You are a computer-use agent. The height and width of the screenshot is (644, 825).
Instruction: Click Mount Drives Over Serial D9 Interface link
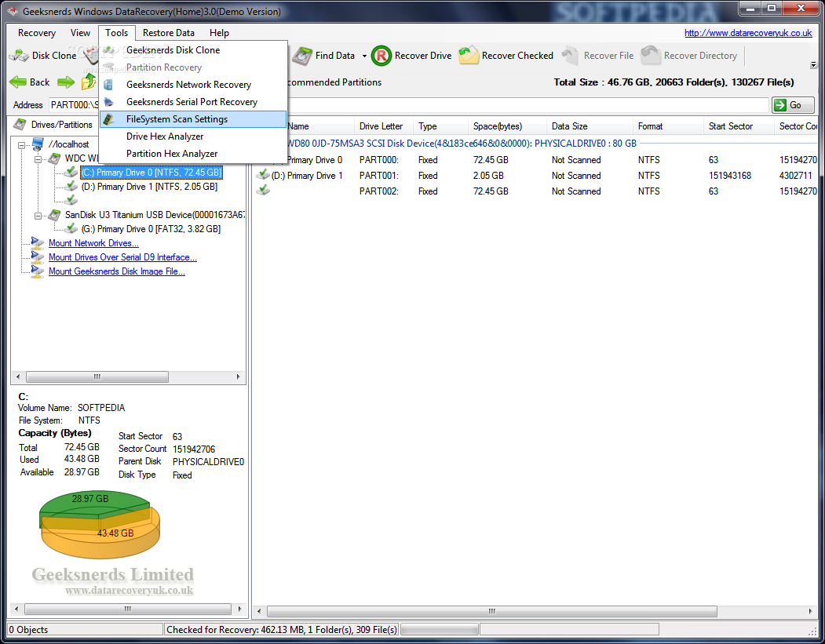122,257
